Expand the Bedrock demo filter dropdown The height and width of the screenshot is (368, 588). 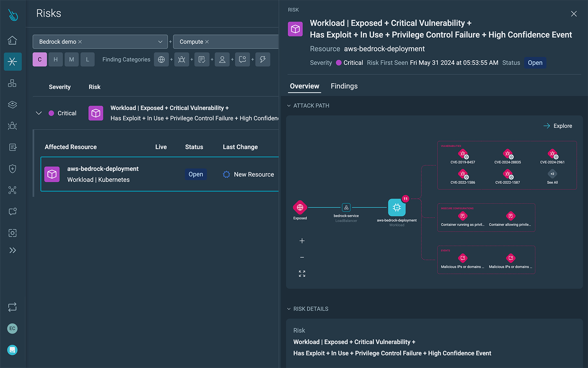160,41
